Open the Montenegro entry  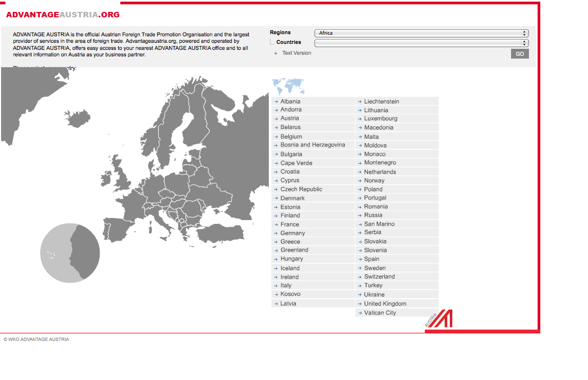click(x=380, y=163)
